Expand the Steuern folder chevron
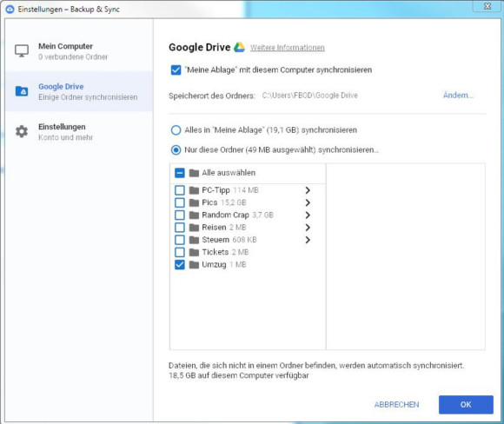504x424 pixels. point(308,240)
